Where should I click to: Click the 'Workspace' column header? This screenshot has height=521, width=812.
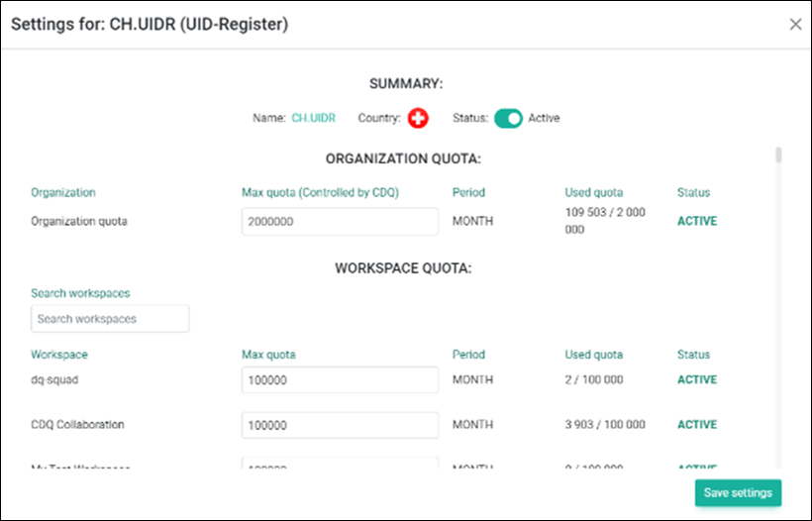tap(59, 355)
